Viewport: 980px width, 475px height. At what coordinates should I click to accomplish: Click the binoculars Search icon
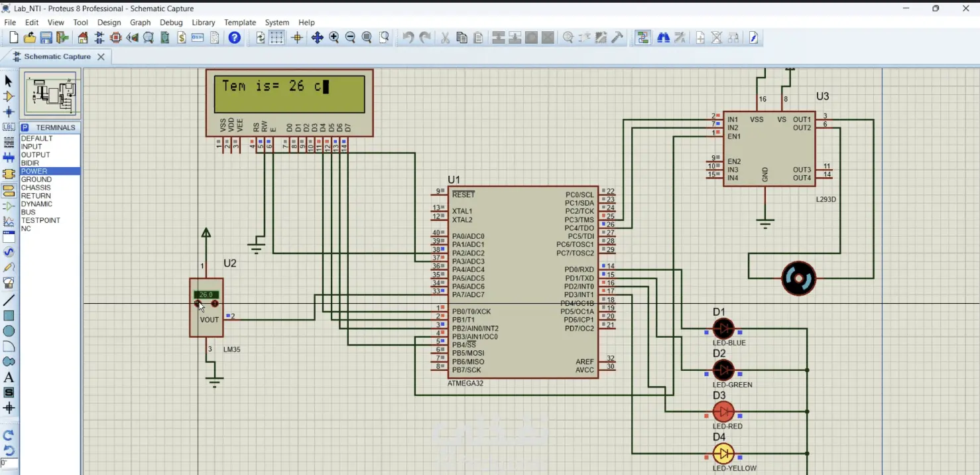(x=662, y=38)
